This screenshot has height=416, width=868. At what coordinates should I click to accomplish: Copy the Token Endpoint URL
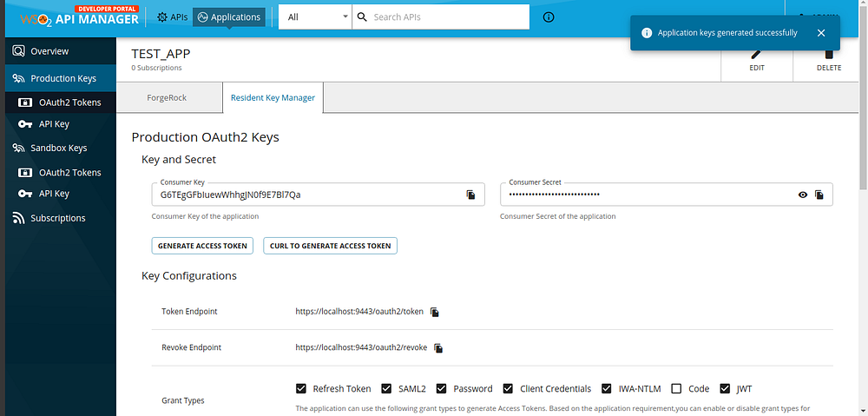click(x=435, y=312)
